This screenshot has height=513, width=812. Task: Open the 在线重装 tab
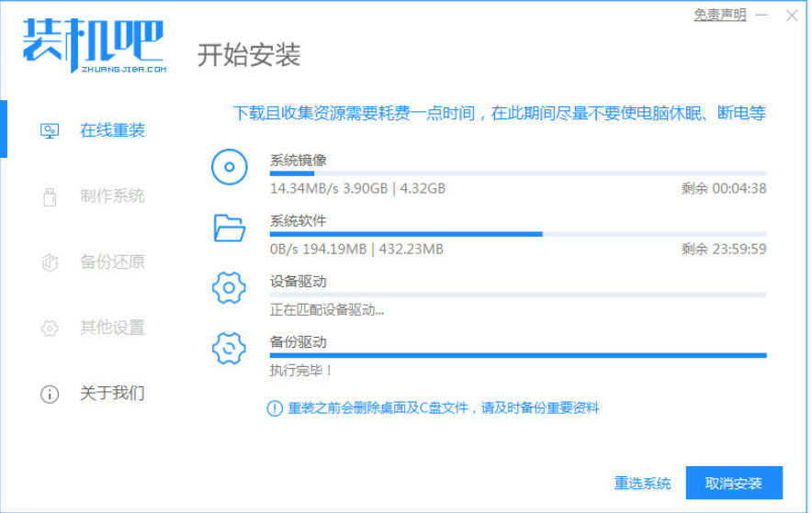pyautogui.click(x=112, y=131)
